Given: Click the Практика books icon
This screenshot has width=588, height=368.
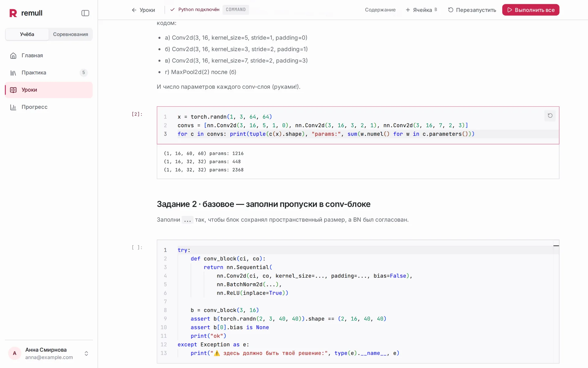Looking at the screenshot, I should pyautogui.click(x=13, y=73).
